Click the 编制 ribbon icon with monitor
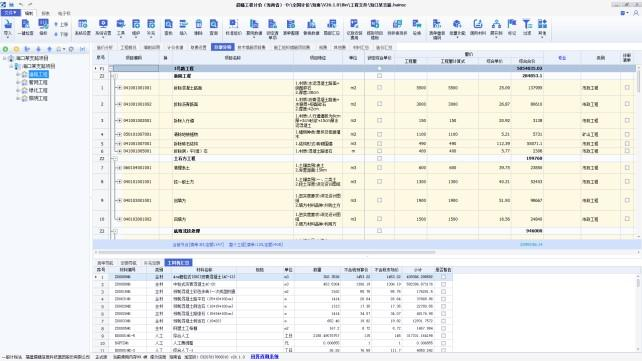Image resolution: width=642 pixels, height=361 pixels. coord(43,27)
